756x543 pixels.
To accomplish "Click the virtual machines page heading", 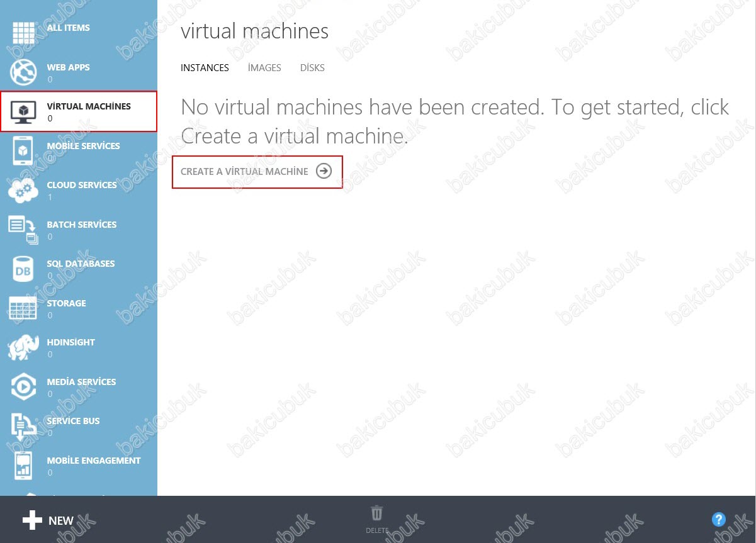I will pyautogui.click(x=254, y=31).
